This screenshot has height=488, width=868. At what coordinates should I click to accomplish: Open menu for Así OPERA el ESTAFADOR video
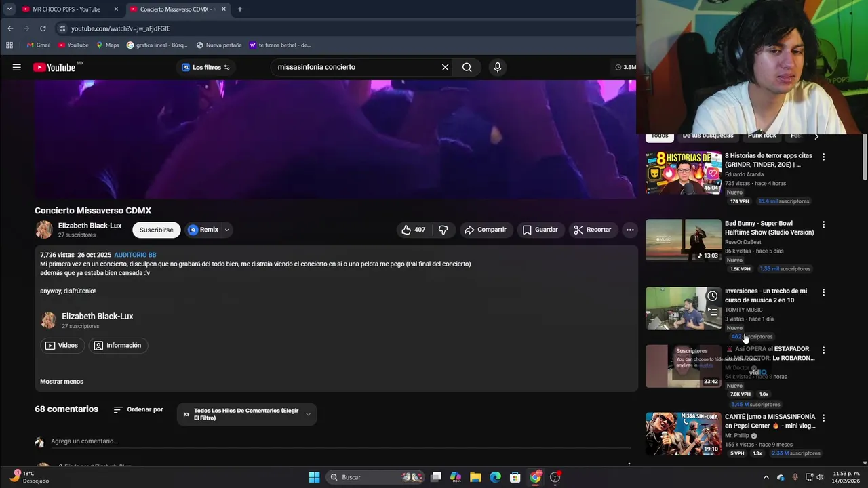823,350
